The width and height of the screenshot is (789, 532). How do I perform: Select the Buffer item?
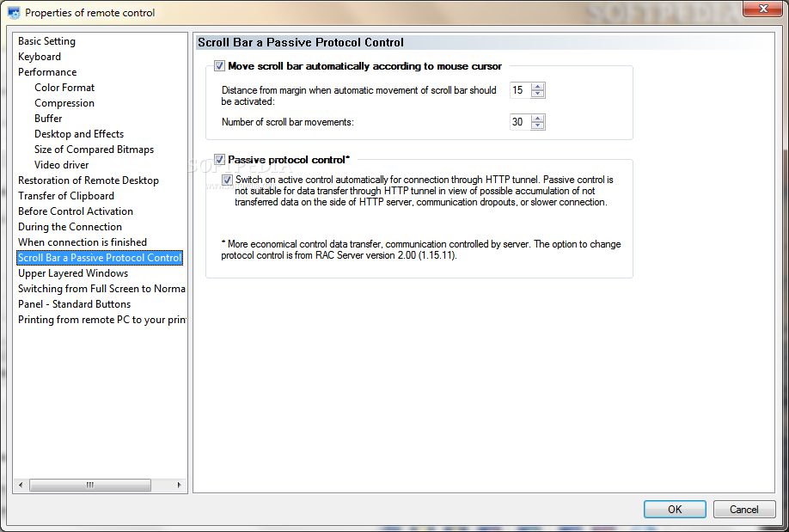48,119
